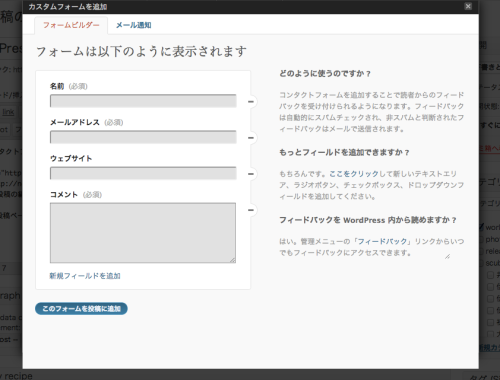Click the このフォームを投稿に追加 button
The height and width of the screenshot is (380, 500).
[x=81, y=309]
